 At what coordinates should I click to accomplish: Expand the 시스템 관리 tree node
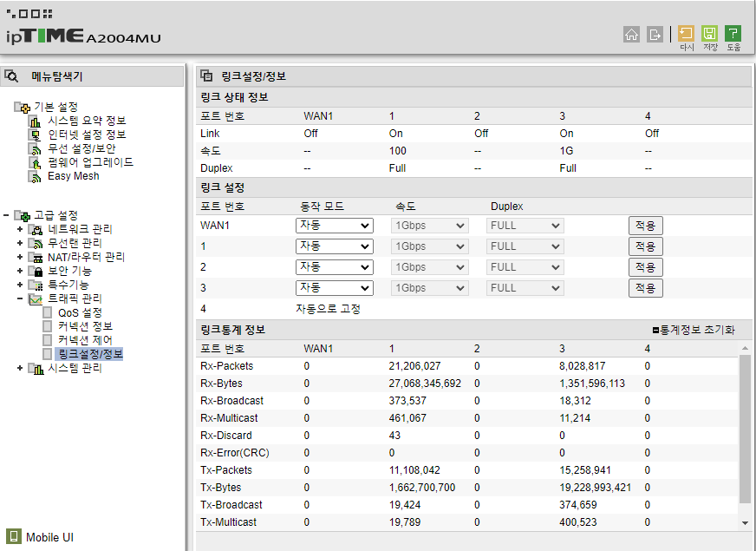pos(20,368)
